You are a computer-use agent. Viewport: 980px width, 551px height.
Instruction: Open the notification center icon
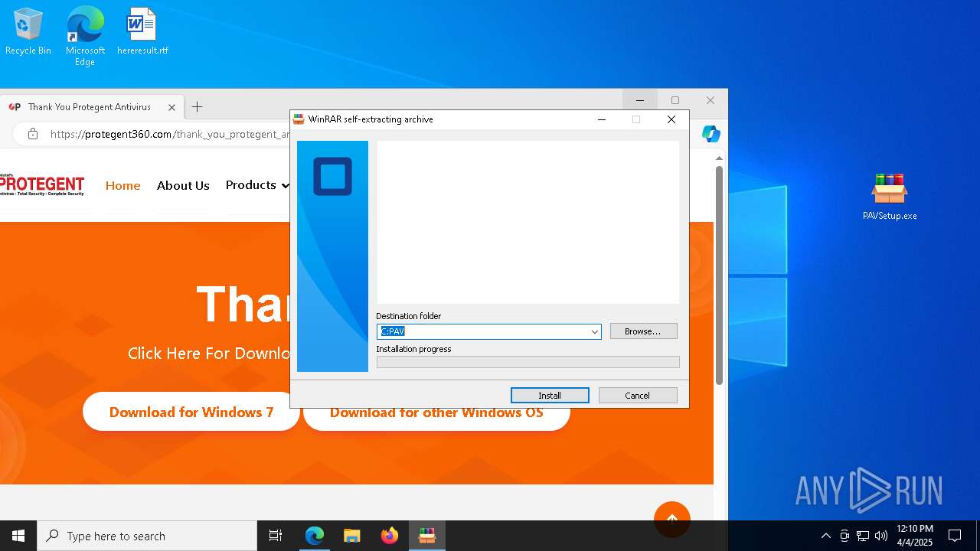click(955, 536)
